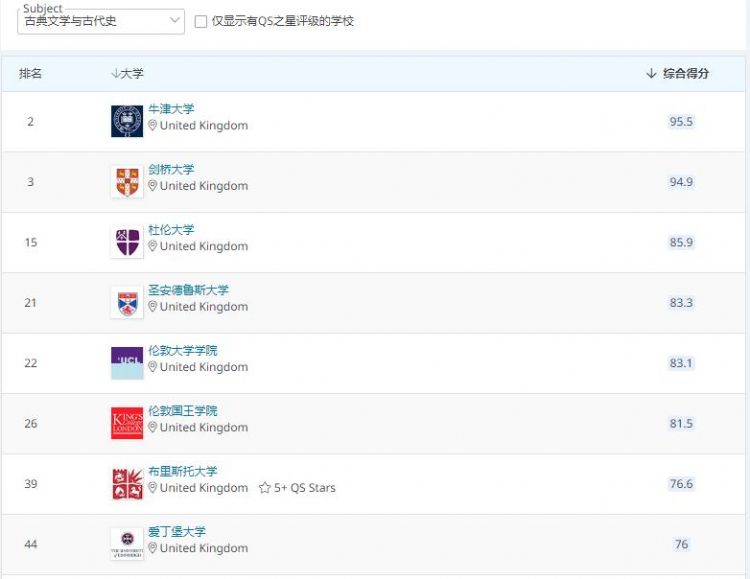
Task: Click United Kingdom text under 爱丁堡大学
Action: (x=204, y=548)
